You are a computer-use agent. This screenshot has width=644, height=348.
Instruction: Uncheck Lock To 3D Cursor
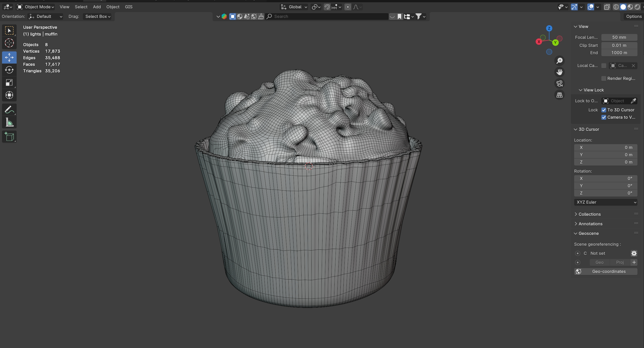604,110
